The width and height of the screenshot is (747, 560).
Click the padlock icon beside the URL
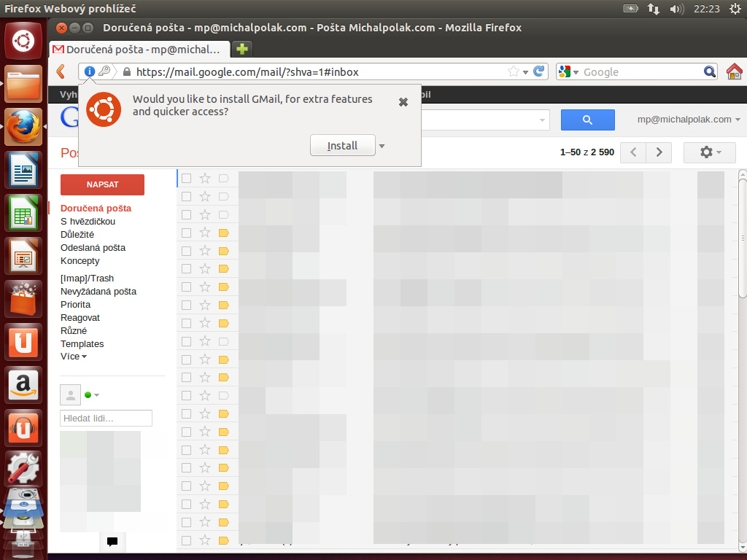tap(127, 72)
